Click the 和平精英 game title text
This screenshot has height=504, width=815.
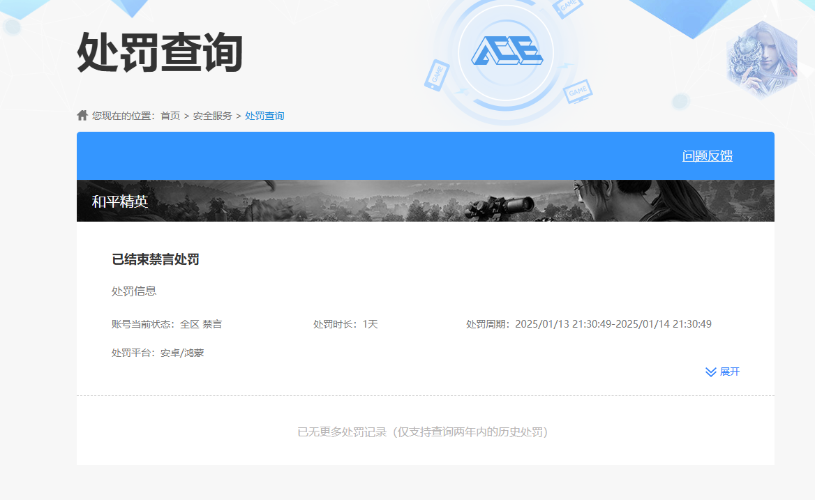coord(120,201)
